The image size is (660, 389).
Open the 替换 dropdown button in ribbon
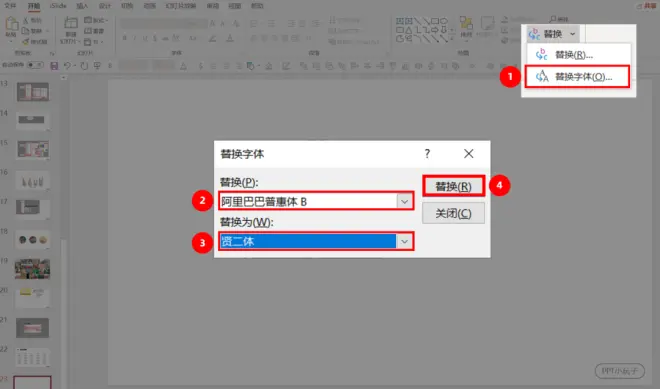[x=553, y=34]
